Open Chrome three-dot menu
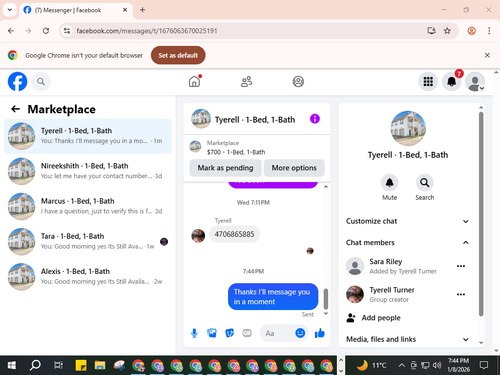This screenshot has width=500, height=375. coord(489,31)
